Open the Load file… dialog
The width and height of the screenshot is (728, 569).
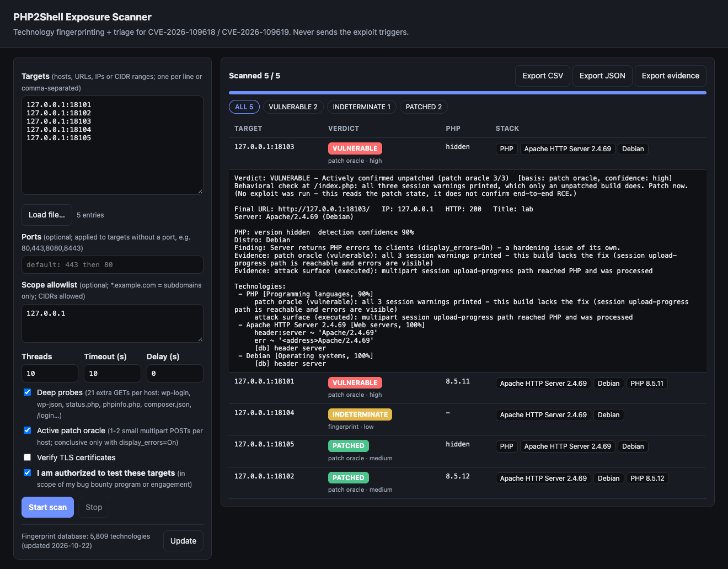(x=47, y=215)
